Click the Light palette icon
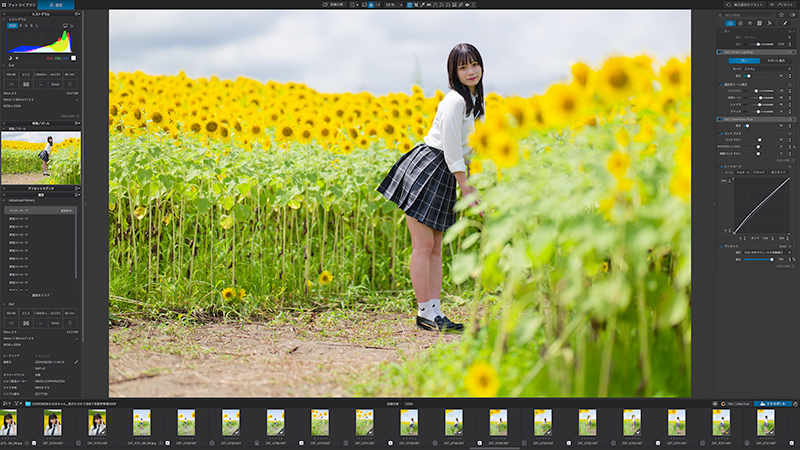 [729, 22]
